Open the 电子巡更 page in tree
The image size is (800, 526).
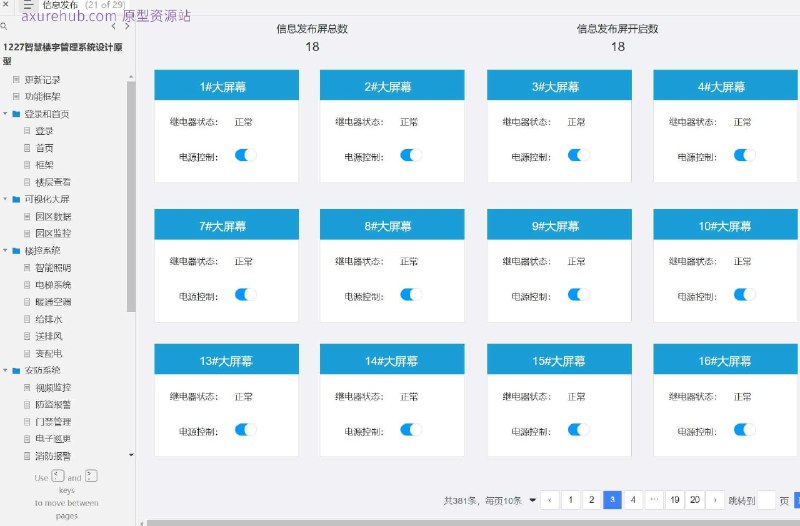pos(53,438)
